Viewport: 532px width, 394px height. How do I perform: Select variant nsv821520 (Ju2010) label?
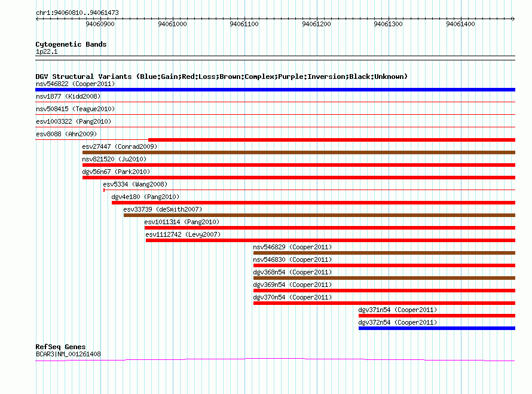coord(114,159)
